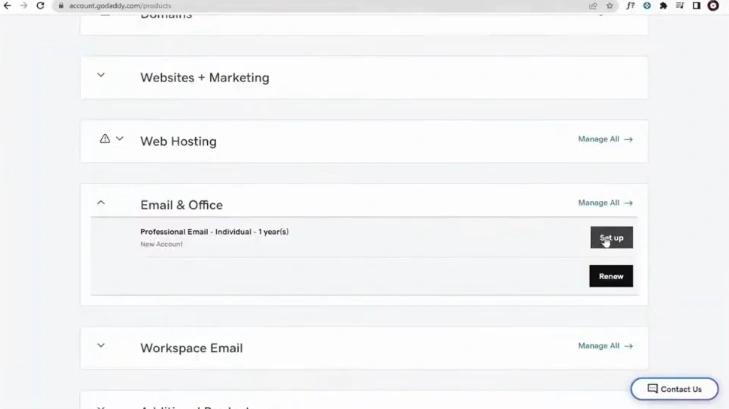Click the Email & Office heading
729x409 pixels.
pos(181,205)
